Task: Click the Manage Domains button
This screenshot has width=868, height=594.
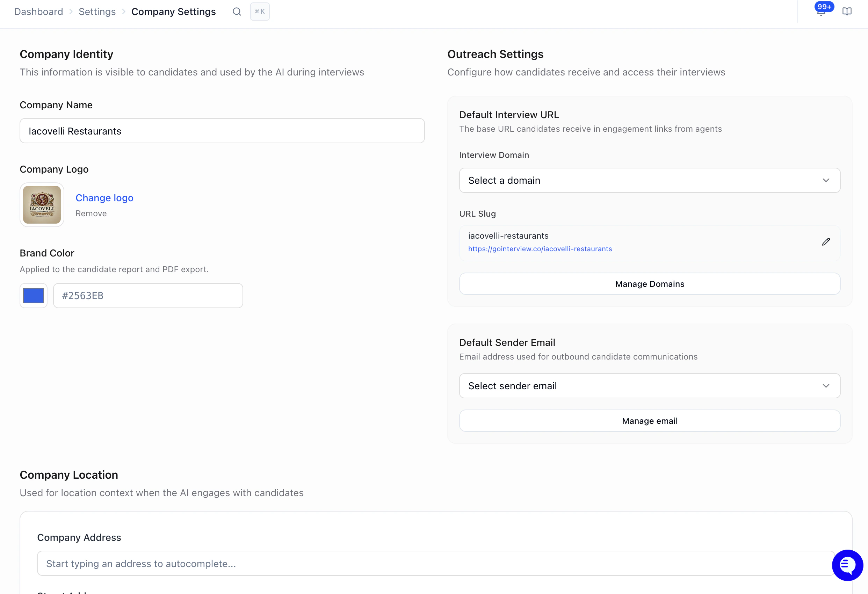Action: click(x=650, y=284)
